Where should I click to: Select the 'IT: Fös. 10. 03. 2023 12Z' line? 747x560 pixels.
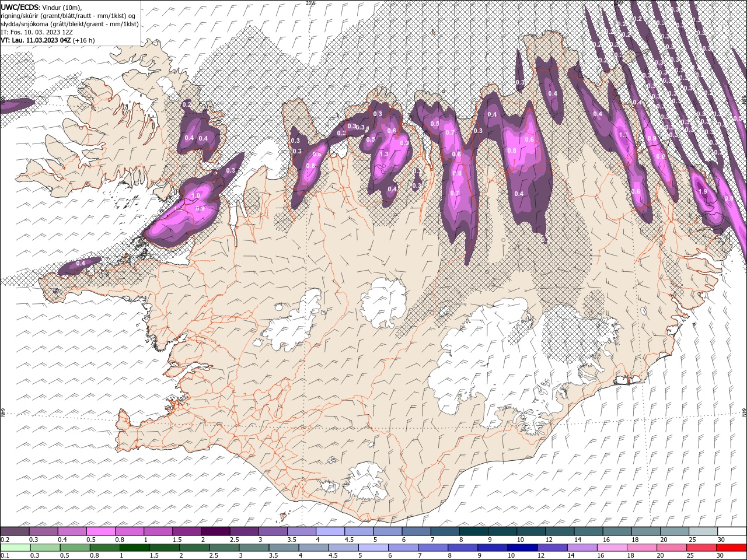36,32
